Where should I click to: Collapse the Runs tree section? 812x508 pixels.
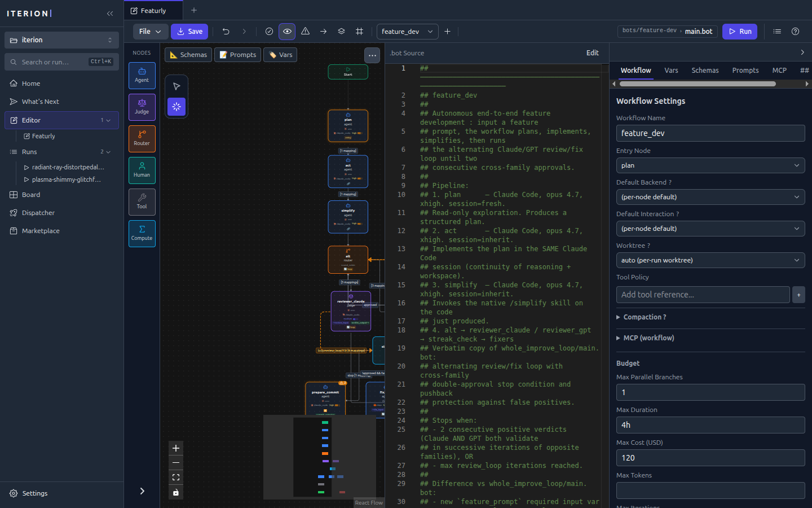(x=108, y=152)
